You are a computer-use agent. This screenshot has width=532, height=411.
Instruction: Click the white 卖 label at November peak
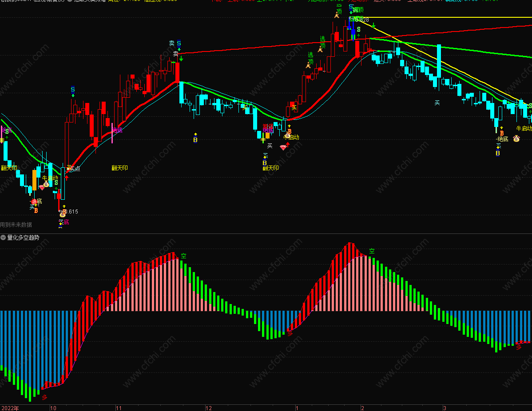pyautogui.click(x=175, y=54)
